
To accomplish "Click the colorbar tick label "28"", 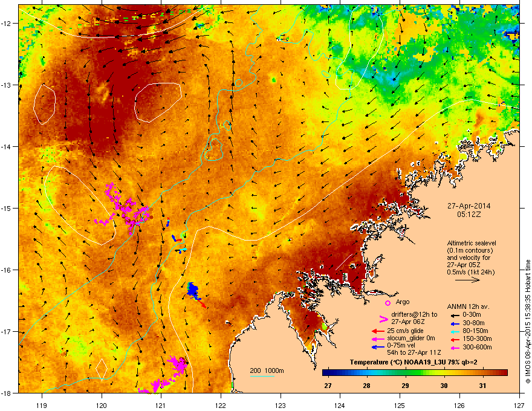I will tap(366, 386).
